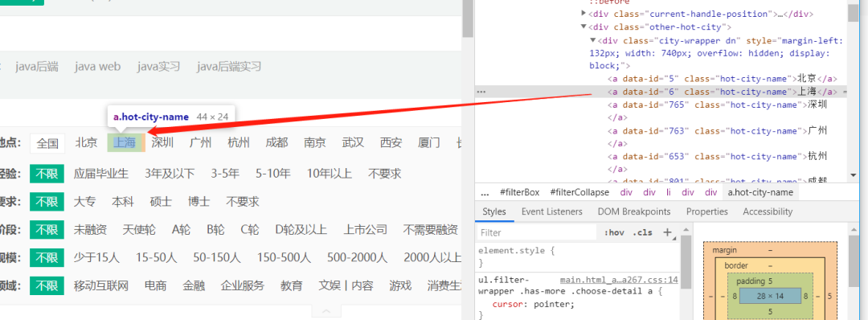Select 少于15人 company size
868x320 pixels.
[96, 258]
